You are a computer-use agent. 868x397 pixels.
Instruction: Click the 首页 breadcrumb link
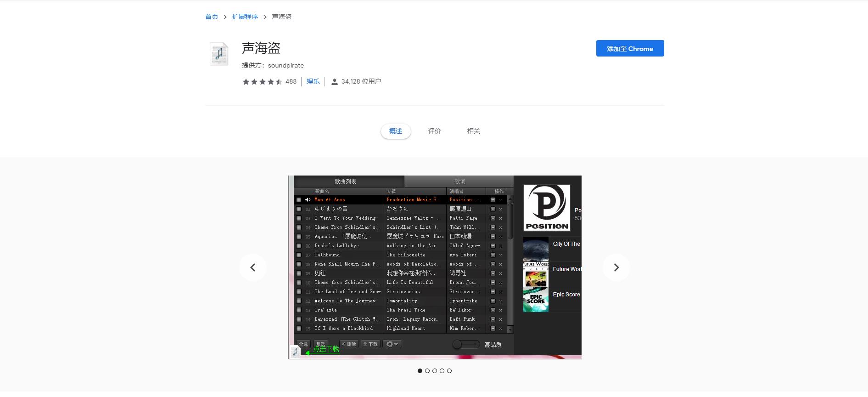[212, 17]
